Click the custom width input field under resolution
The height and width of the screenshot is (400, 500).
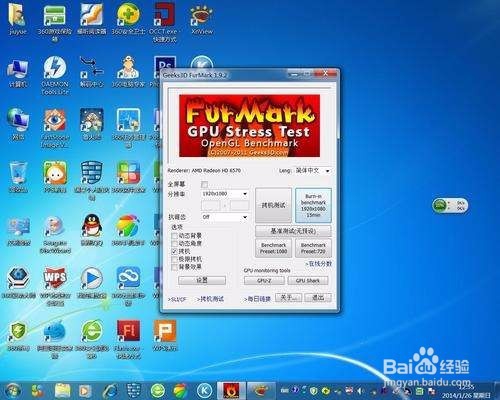coord(211,205)
